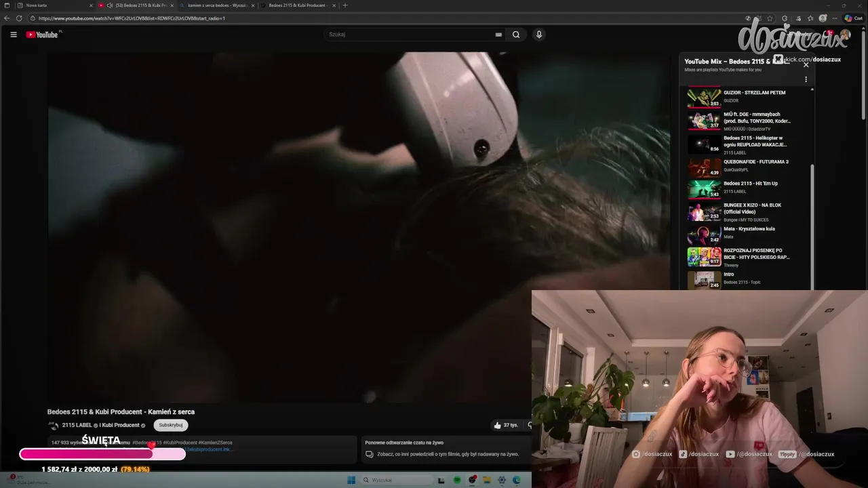The width and height of the screenshot is (868, 488).
Task: Open the tab actions menu icon at far left
Action: click(x=7, y=5)
